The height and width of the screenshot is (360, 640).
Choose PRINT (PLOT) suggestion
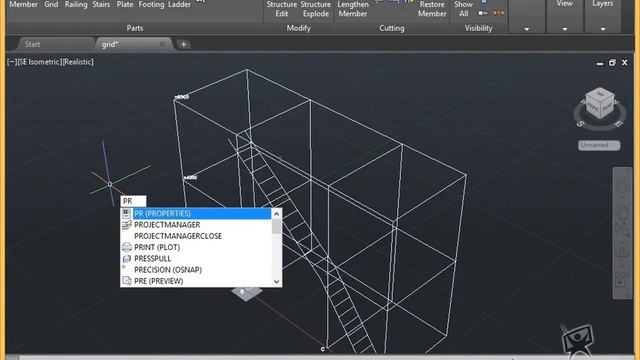(196, 247)
